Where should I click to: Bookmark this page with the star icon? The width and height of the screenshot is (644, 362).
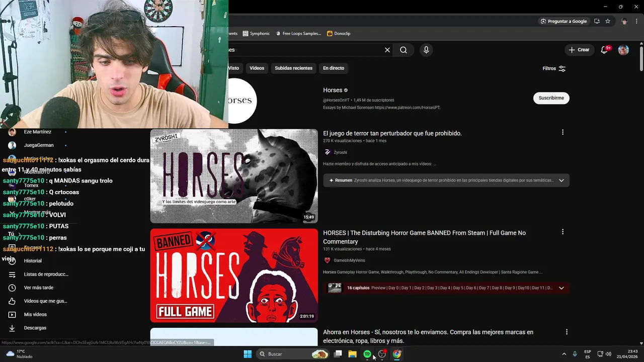pyautogui.click(x=608, y=21)
